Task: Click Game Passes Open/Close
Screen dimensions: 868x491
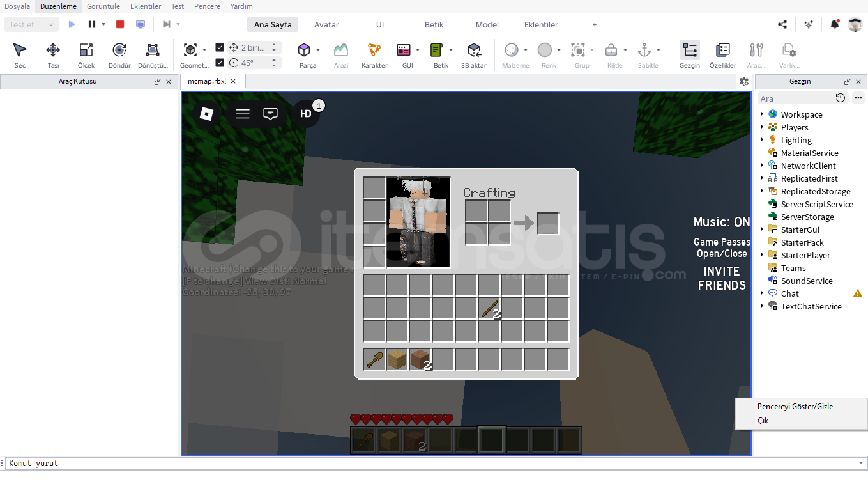Action: (722, 248)
